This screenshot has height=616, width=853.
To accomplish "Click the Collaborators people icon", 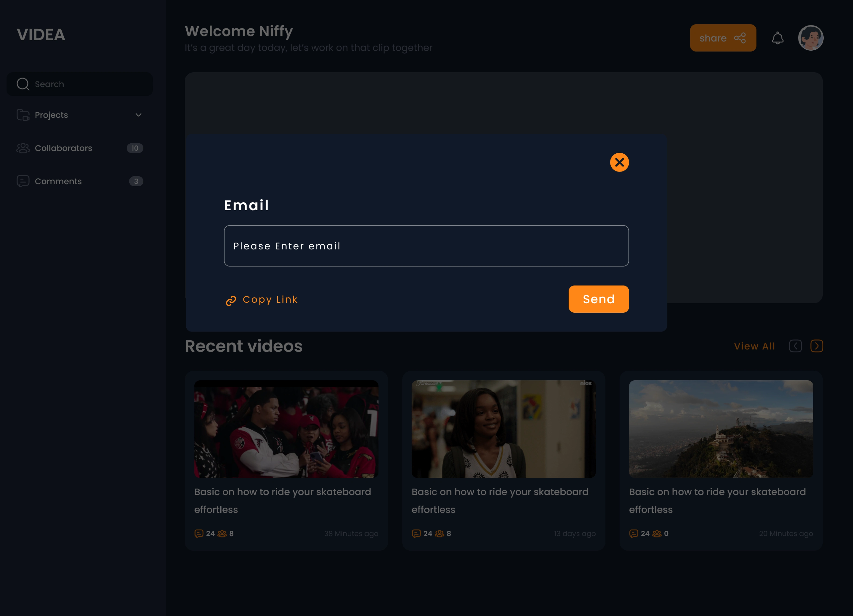I will (23, 148).
